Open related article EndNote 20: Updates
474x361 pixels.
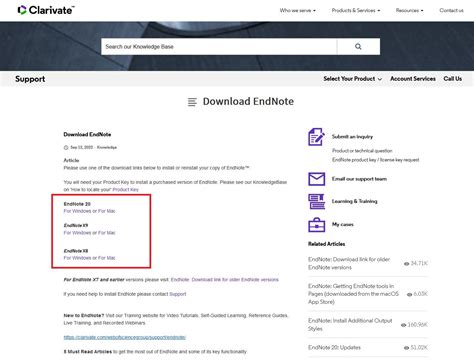334,347
